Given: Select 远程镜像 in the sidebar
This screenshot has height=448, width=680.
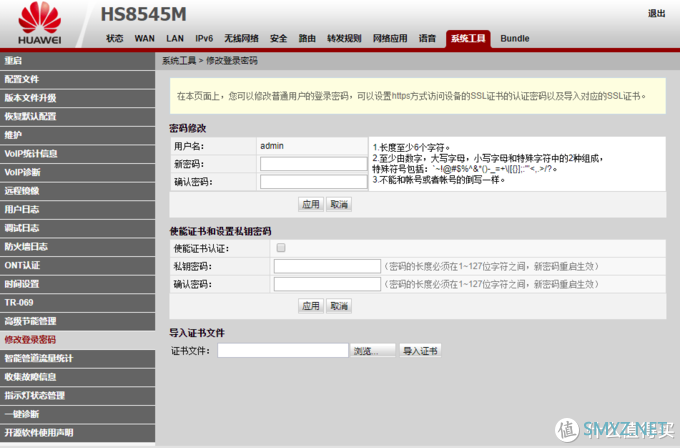Looking at the screenshot, I should (x=77, y=191).
